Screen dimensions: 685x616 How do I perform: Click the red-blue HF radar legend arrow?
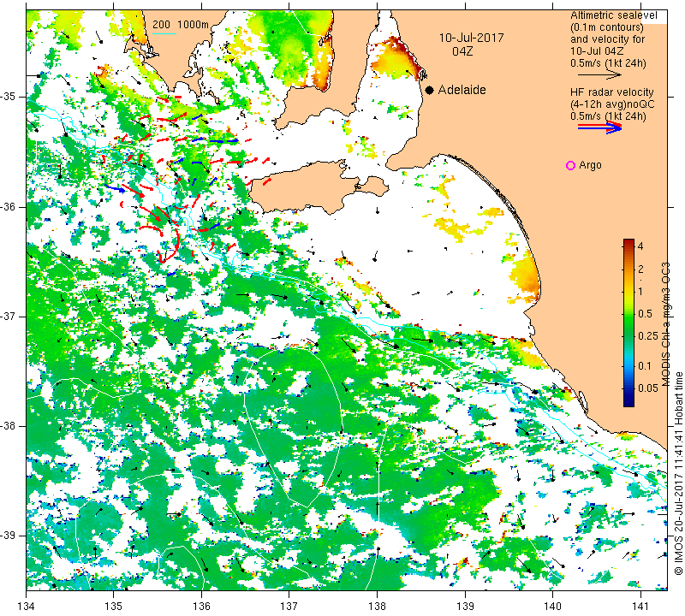600,127
